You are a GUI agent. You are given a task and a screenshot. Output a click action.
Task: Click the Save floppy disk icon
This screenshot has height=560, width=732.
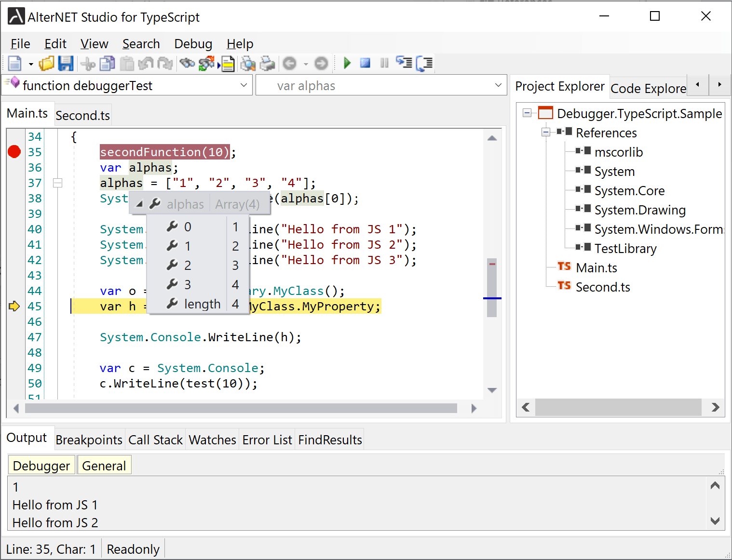[66, 63]
